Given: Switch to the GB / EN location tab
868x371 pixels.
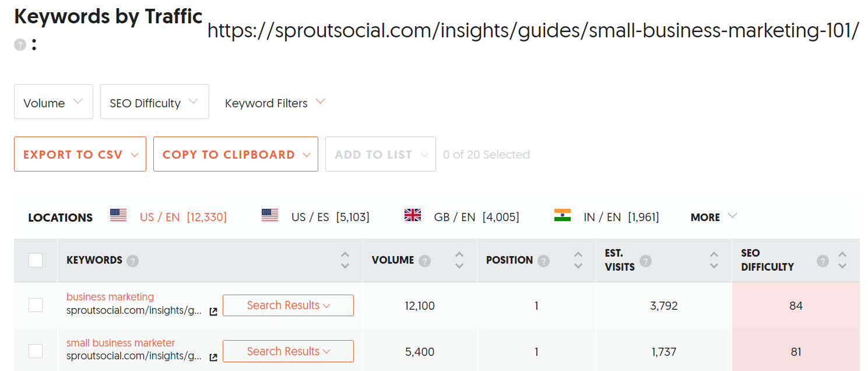Looking at the screenshot, I should (x=462, y=217).
